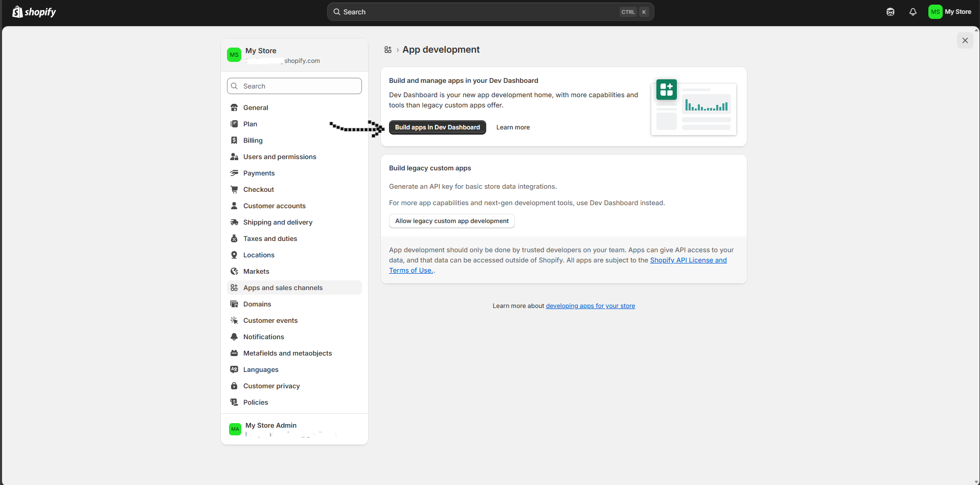Open the My Store Admin profile at sidebar bottom
The image size is (980, 485).
coord(294,429)
